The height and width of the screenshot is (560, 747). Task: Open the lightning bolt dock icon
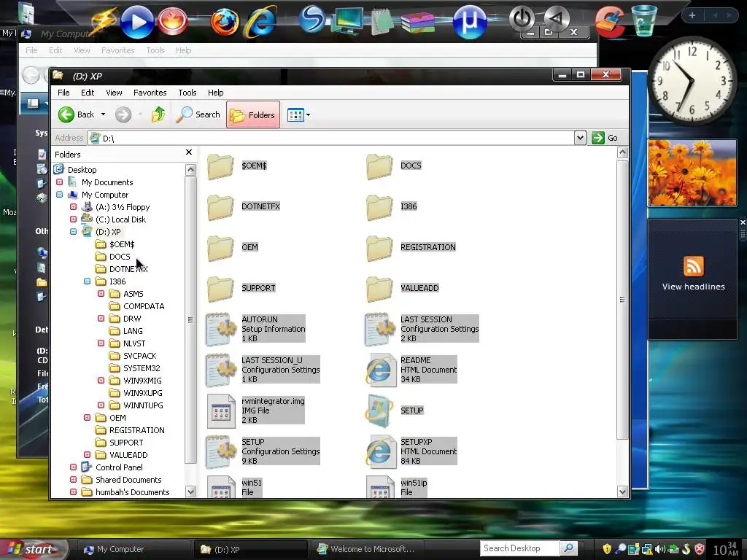[104, 21]
